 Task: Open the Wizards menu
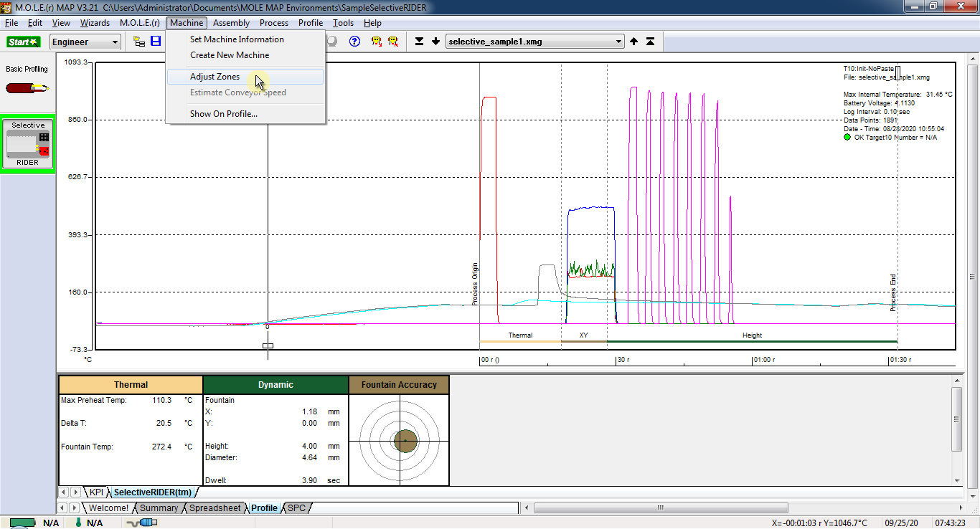pos(95,23)
